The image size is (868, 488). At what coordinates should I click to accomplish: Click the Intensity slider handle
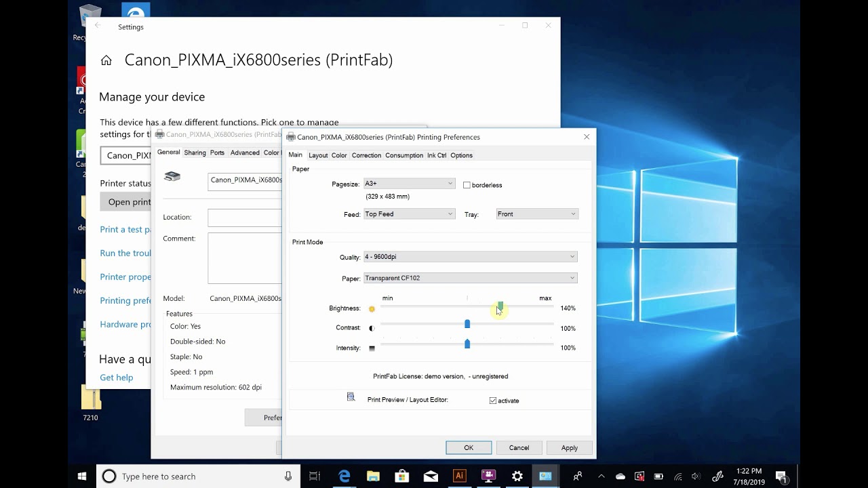(x=467, y=344)
